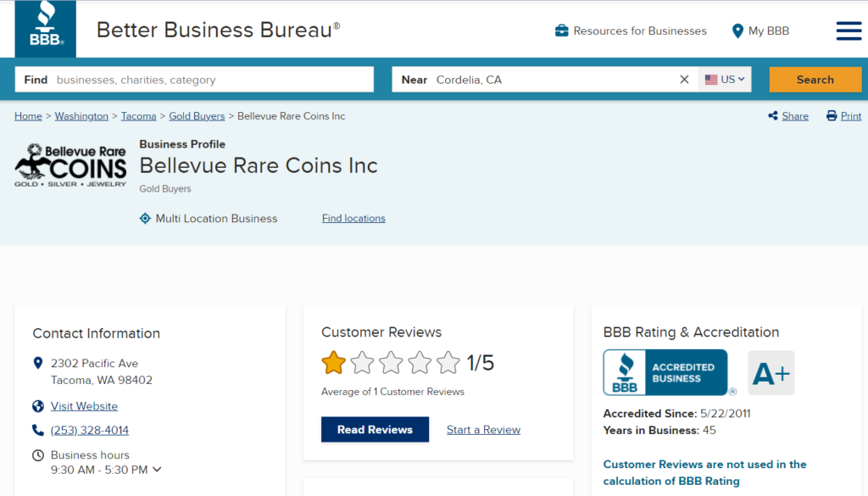868x496 pixels.
Task: Click the My BBB location pin icon
Action: point(737,31)
